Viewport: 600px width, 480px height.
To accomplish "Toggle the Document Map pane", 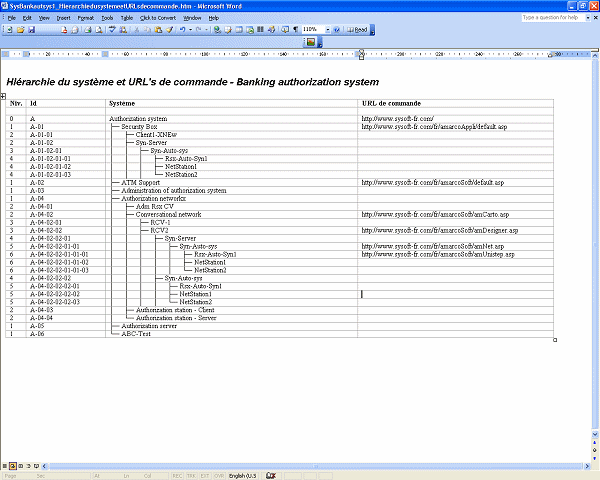I will coord(285,29).
